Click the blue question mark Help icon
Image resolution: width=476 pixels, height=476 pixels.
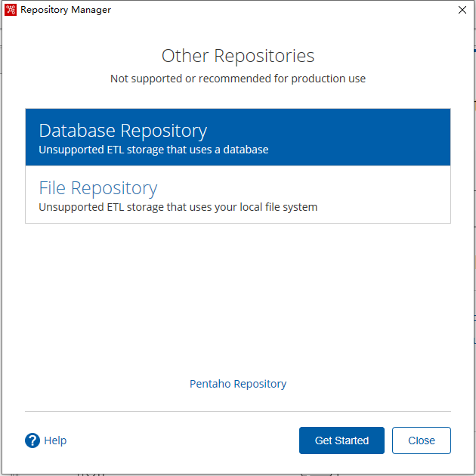click(x=32, y=440)
